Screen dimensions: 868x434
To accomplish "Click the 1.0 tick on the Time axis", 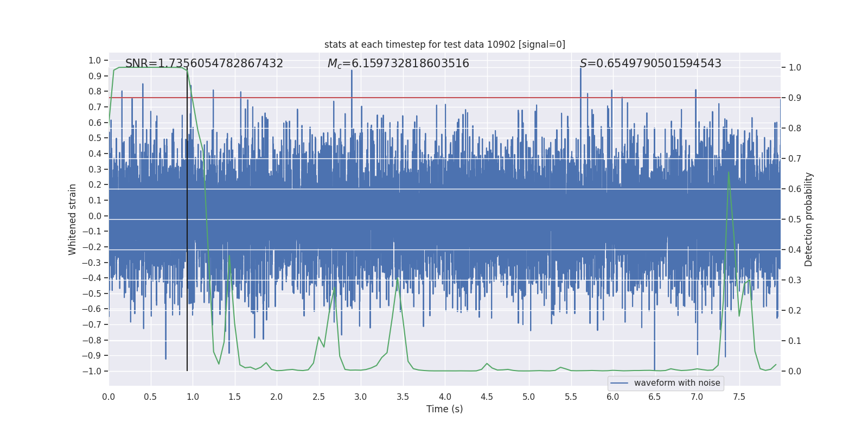I will click(x=193, y=397).
